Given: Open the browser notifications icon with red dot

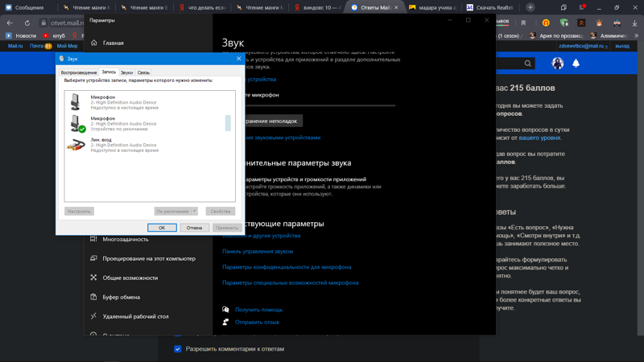Looking at the screenshot, I should [581, 7].
